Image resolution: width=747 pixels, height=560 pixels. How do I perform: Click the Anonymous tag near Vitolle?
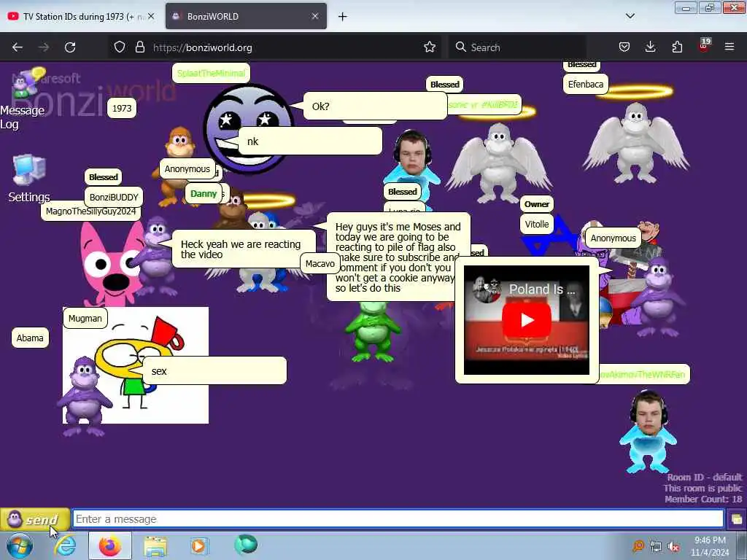pos(613,238)
